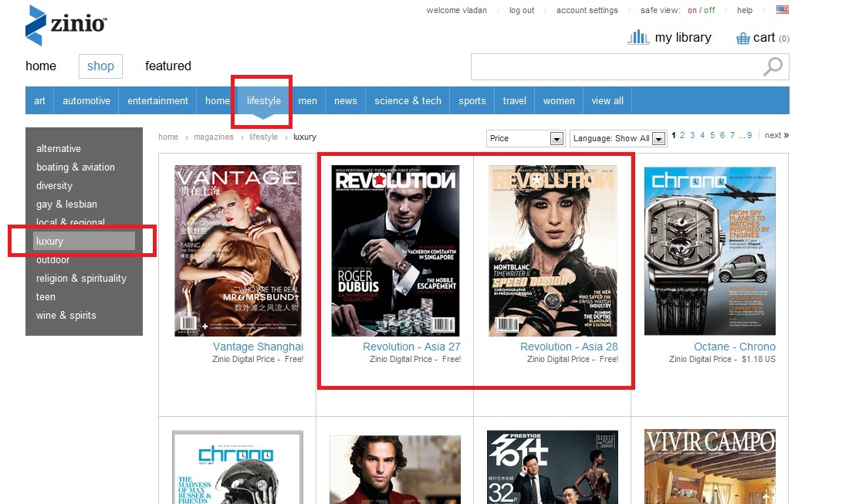Open Revolution Asia 27 cover thumbnail
Image resolution: width=859 pixels, height=504 pixels.
(x=395, y=251)
